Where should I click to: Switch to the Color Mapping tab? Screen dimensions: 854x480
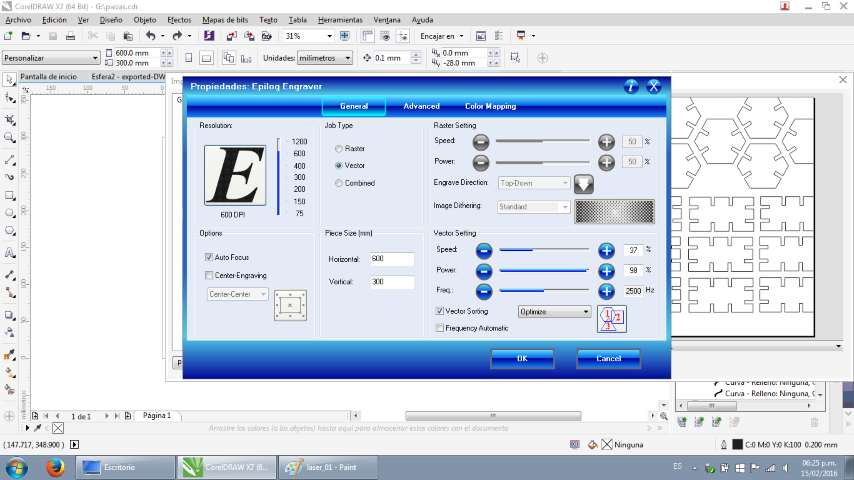[490, 106]
